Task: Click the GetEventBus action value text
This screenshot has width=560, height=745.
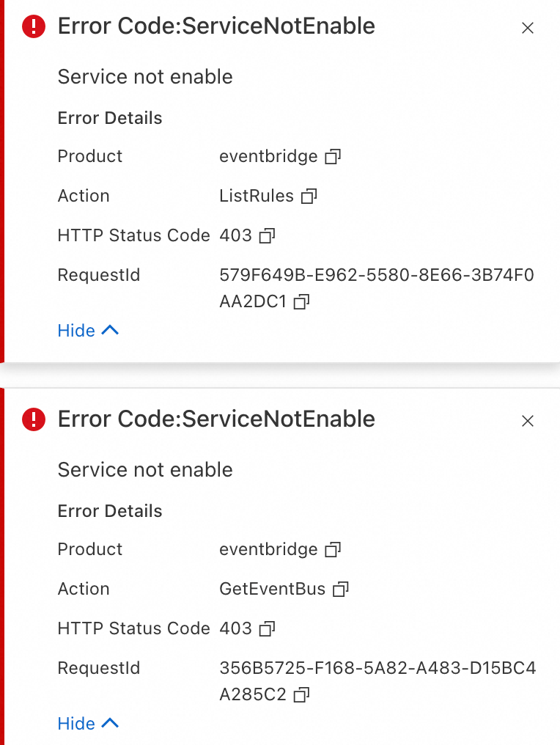Action: [272, 589]
